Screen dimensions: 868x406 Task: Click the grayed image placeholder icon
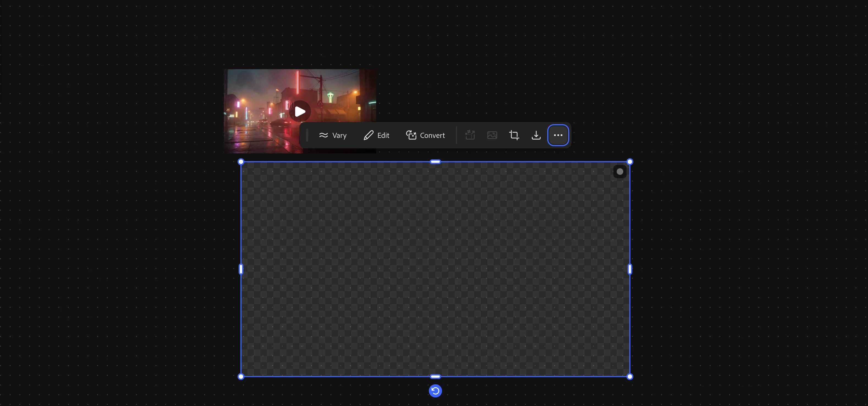pos(492,135)
